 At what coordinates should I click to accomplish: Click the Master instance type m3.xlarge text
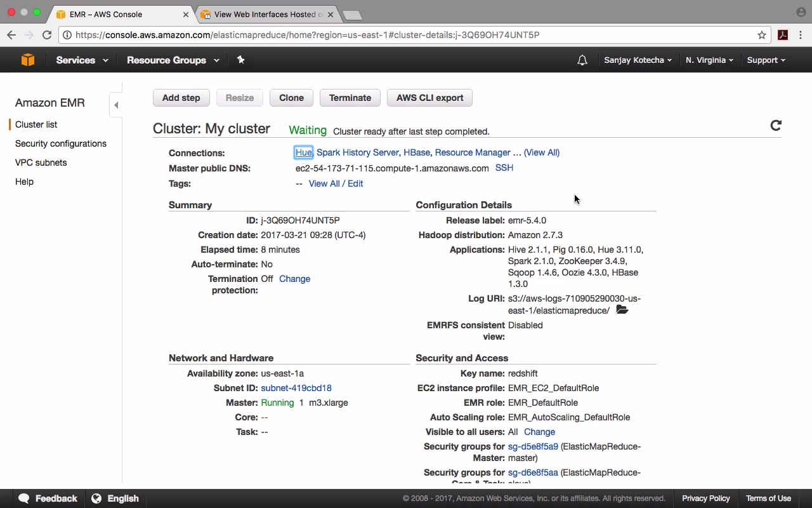pos(328,403)
